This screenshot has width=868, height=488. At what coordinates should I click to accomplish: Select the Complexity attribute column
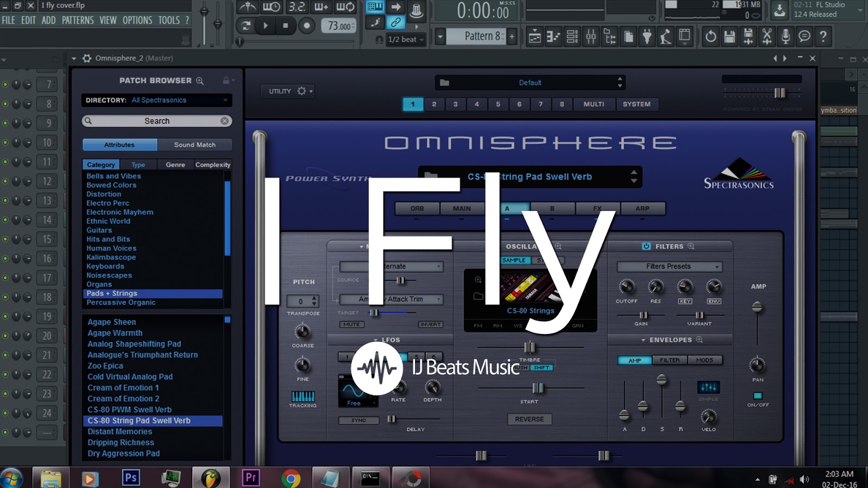point(213,165)
